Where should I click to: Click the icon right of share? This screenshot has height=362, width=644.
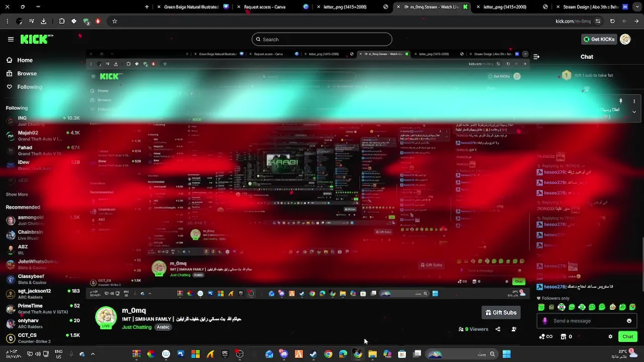point(514,329)
